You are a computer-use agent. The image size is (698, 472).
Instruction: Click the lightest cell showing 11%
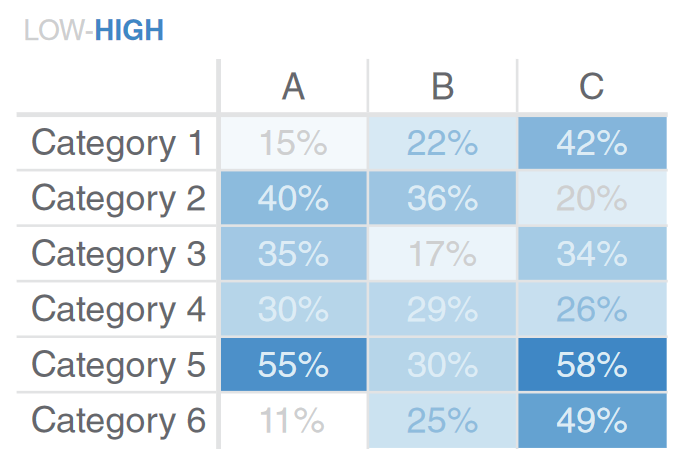click(x=293, y=421)
